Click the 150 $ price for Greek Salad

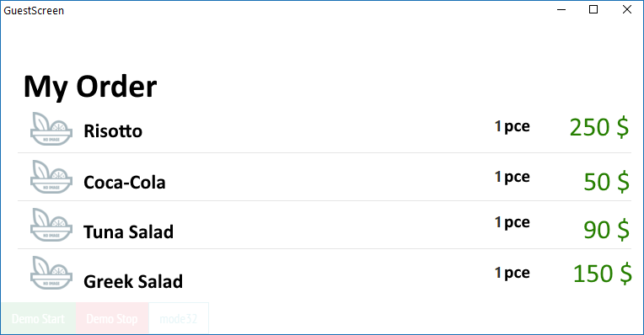coord(603,274)
